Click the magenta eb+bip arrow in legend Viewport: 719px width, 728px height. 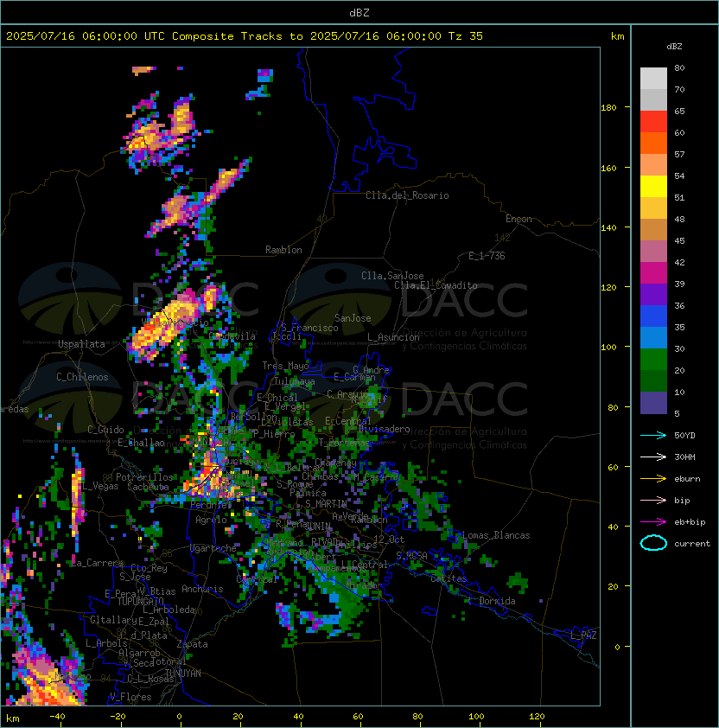[653, 522]
